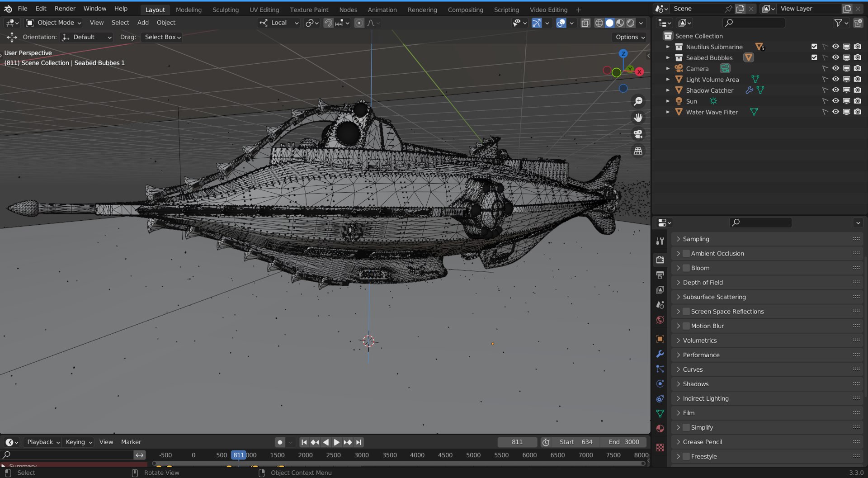Switch perspective/orthographic grid icon
Screen dimensions: 868x478
[638, 151]
